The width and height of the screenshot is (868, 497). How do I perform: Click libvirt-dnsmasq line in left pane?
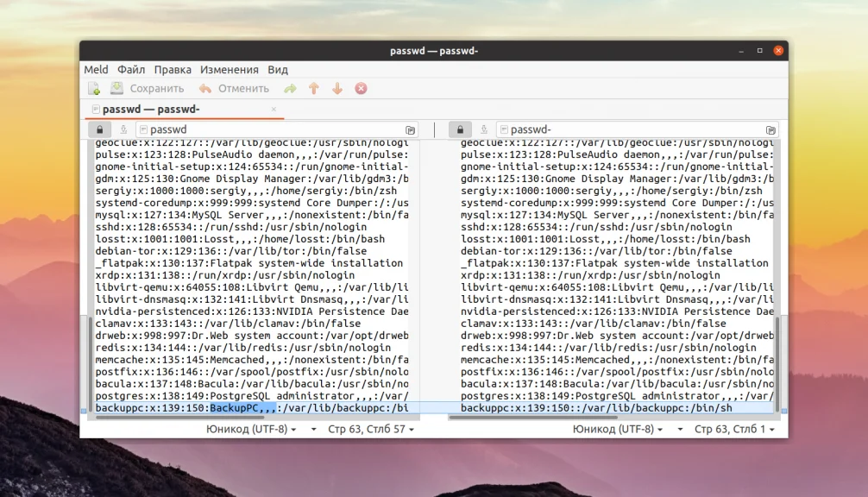(252, 299)
